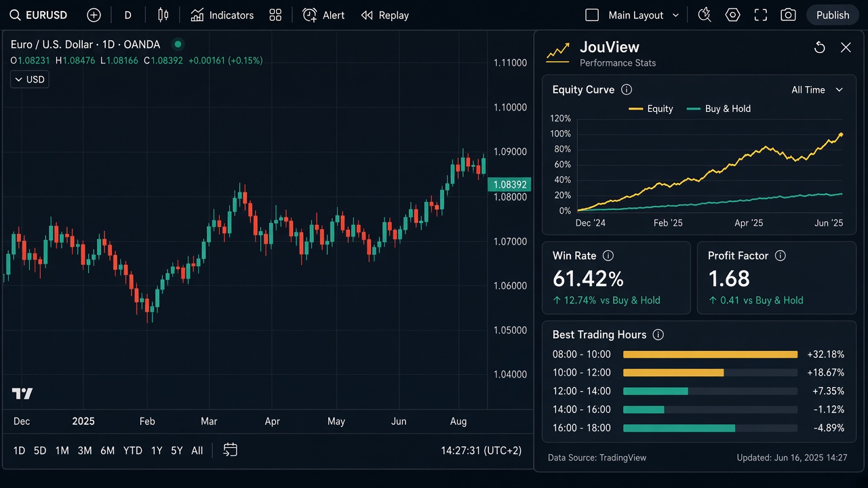This screenshot has height=488, width=868.
Task: Toggle the Buy & Hold legend series
Action: coord(719,108)
